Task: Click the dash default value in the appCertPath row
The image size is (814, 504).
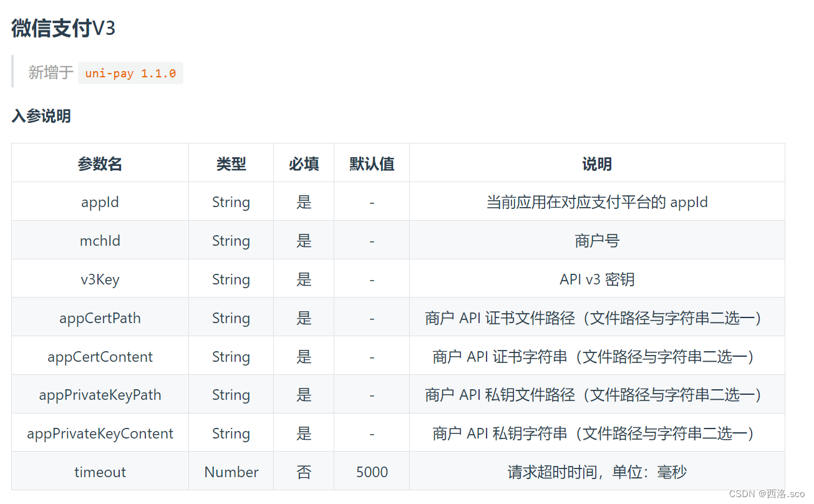Action: [x=372, y=318]
